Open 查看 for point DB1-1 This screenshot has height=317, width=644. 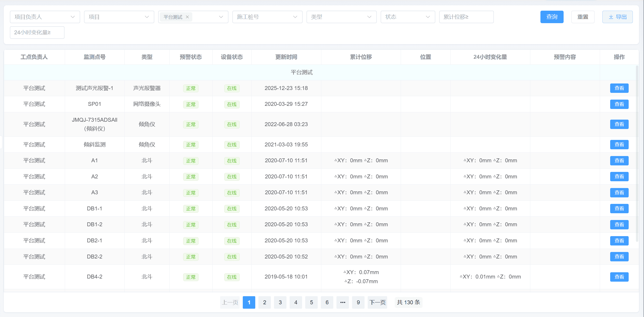click(x=619, y=209)
